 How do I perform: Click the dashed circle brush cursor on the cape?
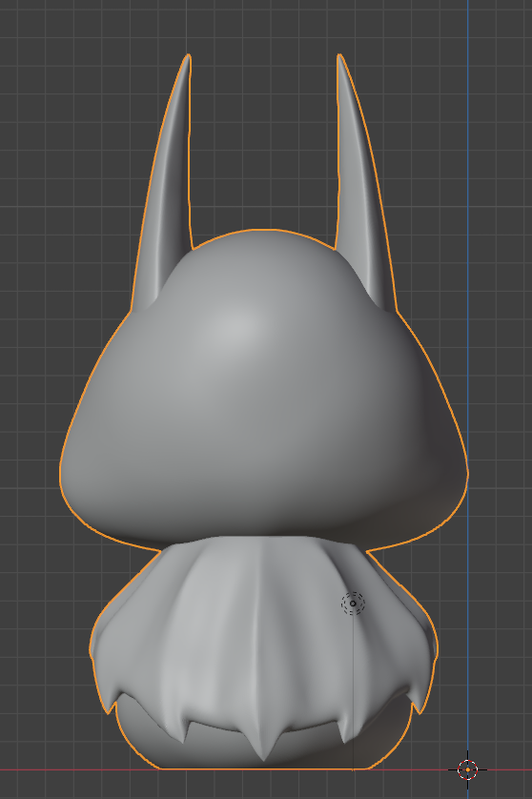353,604
